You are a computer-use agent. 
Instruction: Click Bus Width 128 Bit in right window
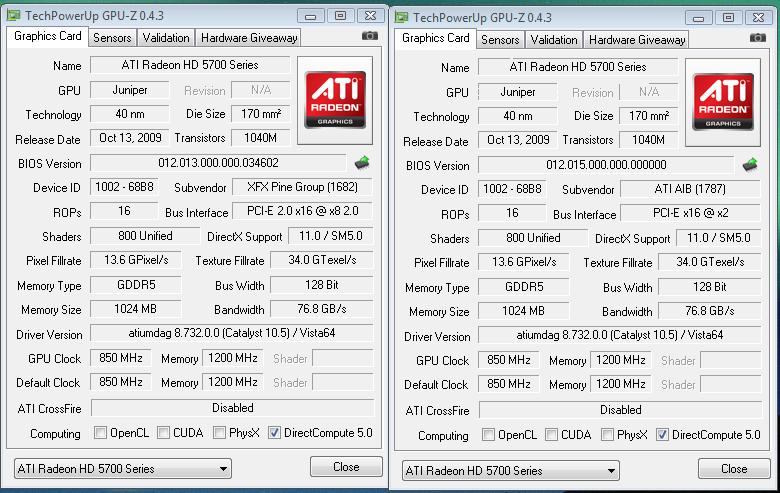pyautogui.click(x=710, y=287)
